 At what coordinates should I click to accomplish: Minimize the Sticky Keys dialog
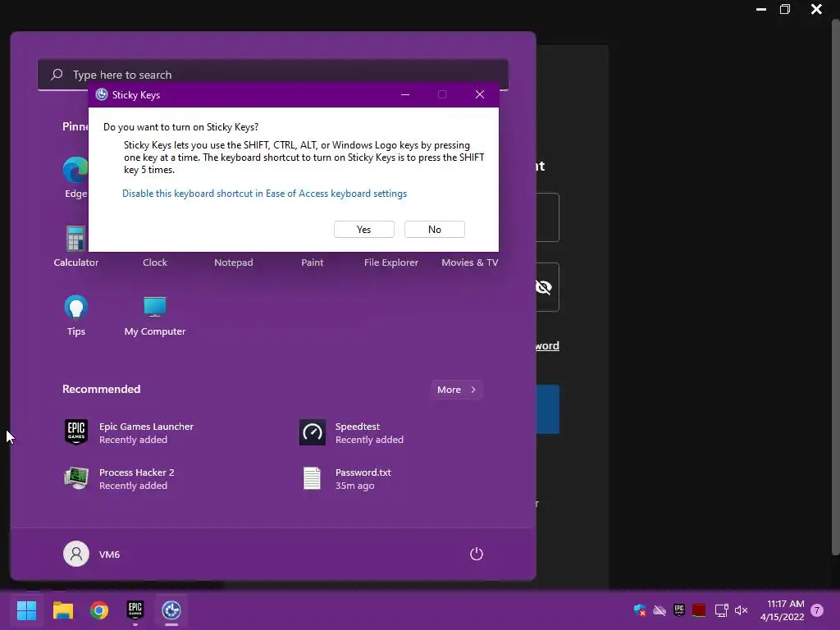(405, 95)
